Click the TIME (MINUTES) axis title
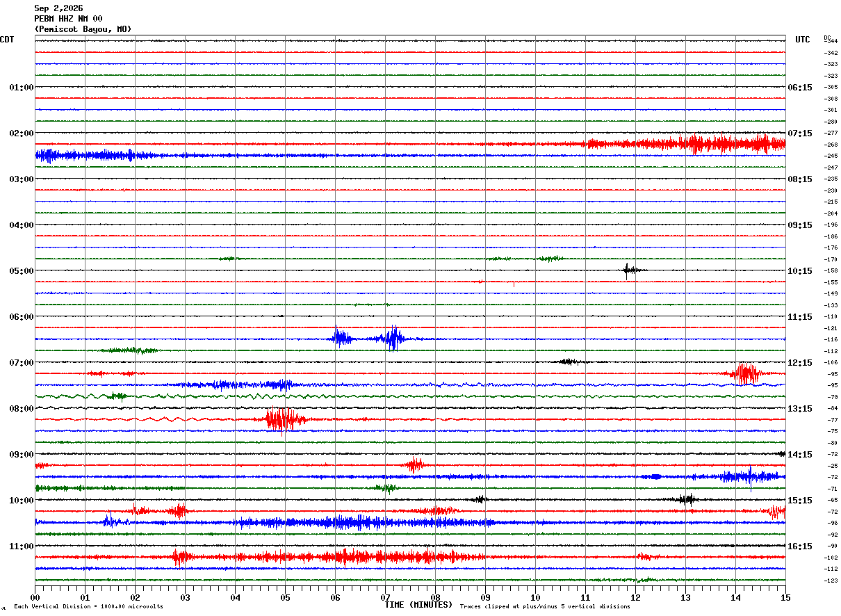Screen dimensions: 841x616 tap(418, 604)
